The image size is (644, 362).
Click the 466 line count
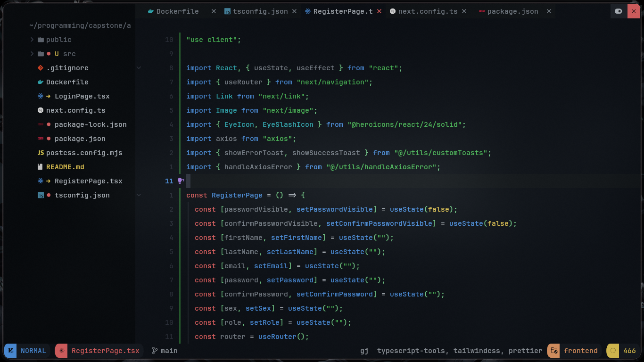[629, 351]
